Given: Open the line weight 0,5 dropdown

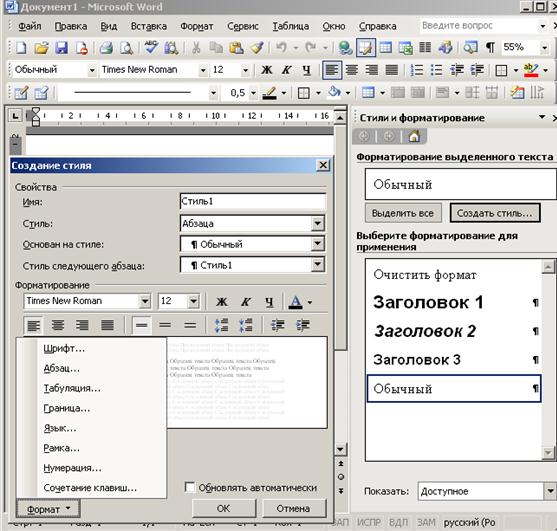Looking at the screenshot, I should [253, 93].
